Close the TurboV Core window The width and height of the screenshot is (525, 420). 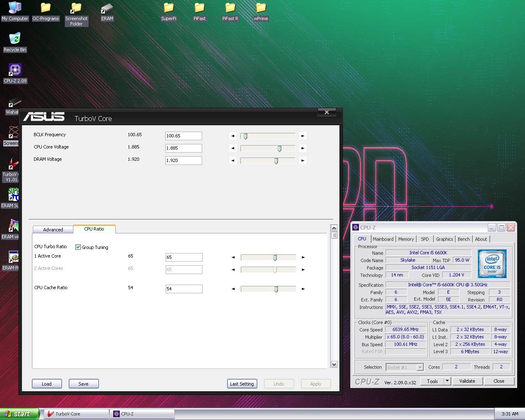tap(327, 112)
